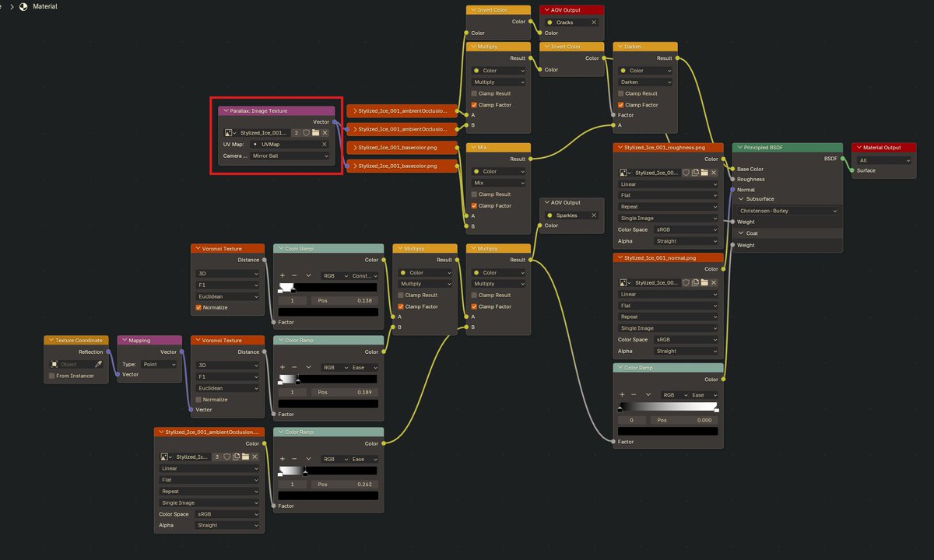Disable Clamp Factor in Mix node
This screenshot has height=560, width=934.
(x=475, y=205)
